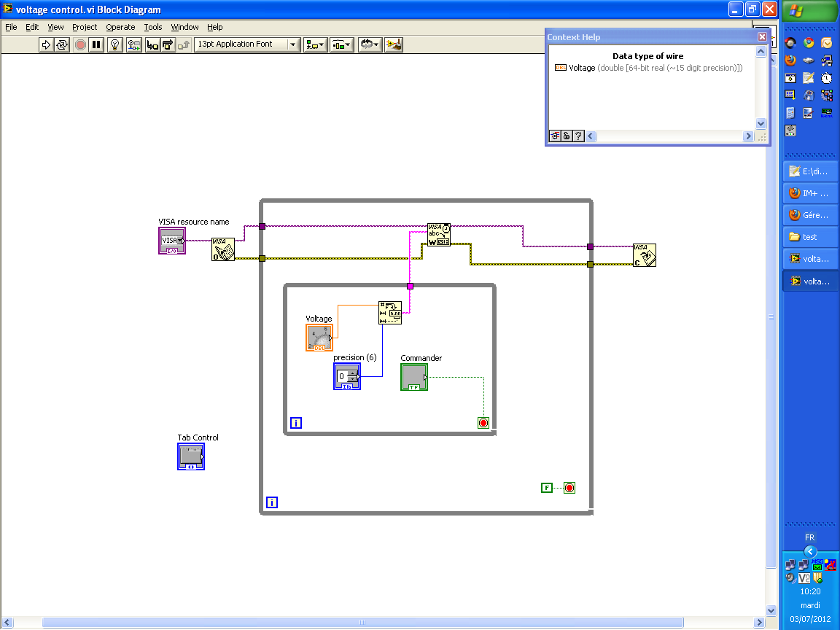Select the pink tunnel on inner loop

click(x=410, y=286)
